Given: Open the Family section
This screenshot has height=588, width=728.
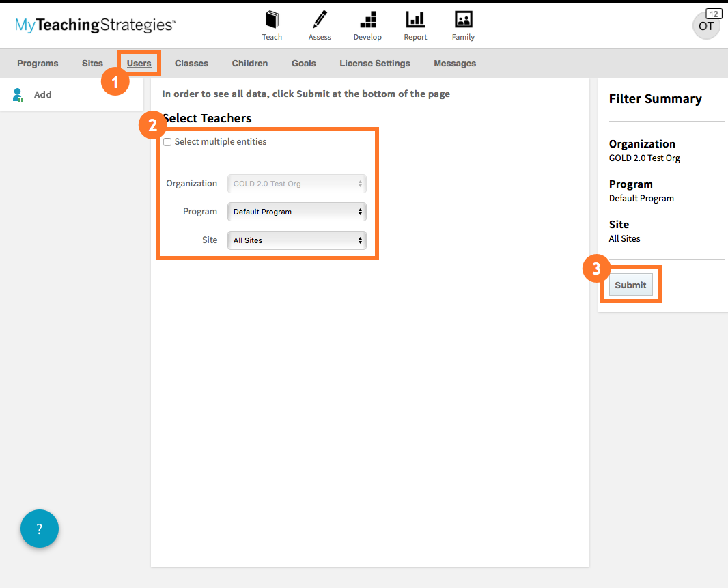Looking at the screenshot, I should [462, 25].
